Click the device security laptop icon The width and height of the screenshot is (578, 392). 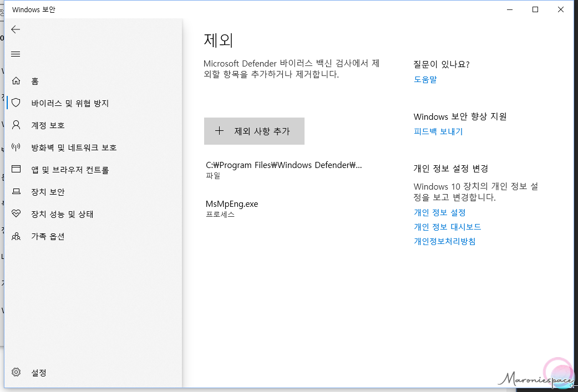(16, 192)
